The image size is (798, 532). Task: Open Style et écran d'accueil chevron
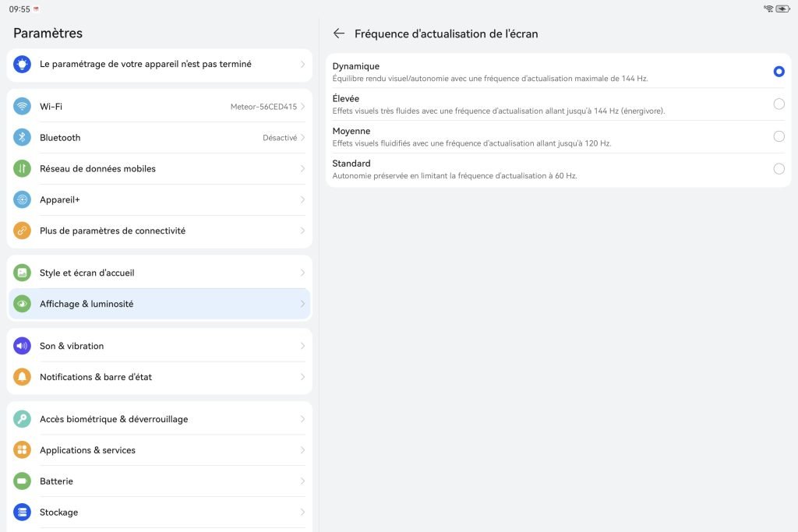click(303, 273)
